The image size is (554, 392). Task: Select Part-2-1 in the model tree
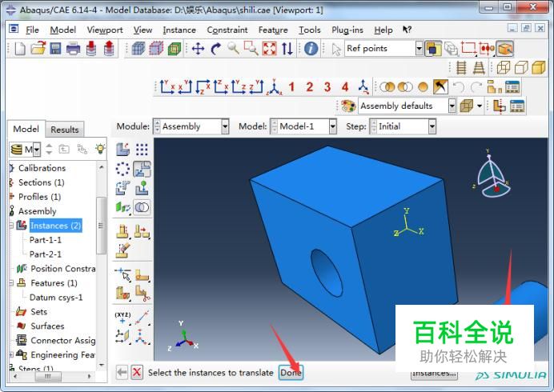click(45, 254)
